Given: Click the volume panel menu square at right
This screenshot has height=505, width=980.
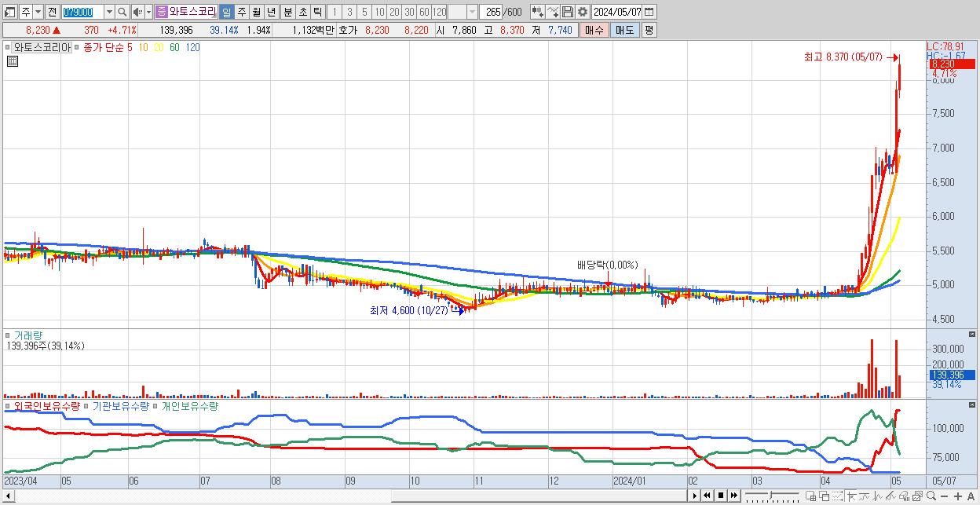Looking at the screenshot, I should (x=973, y=335).
